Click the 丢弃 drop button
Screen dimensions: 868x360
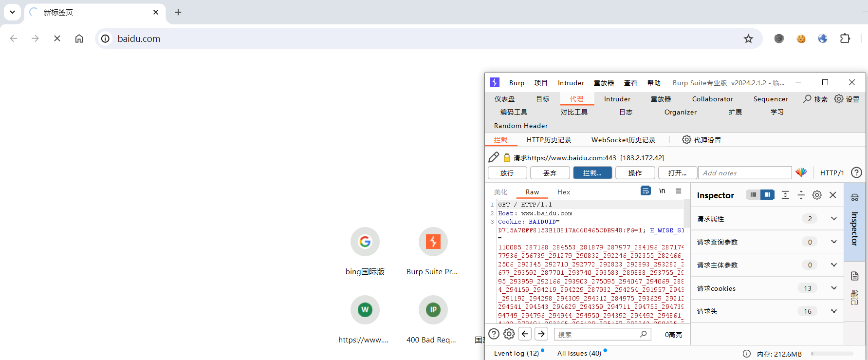tap(550, 173)
